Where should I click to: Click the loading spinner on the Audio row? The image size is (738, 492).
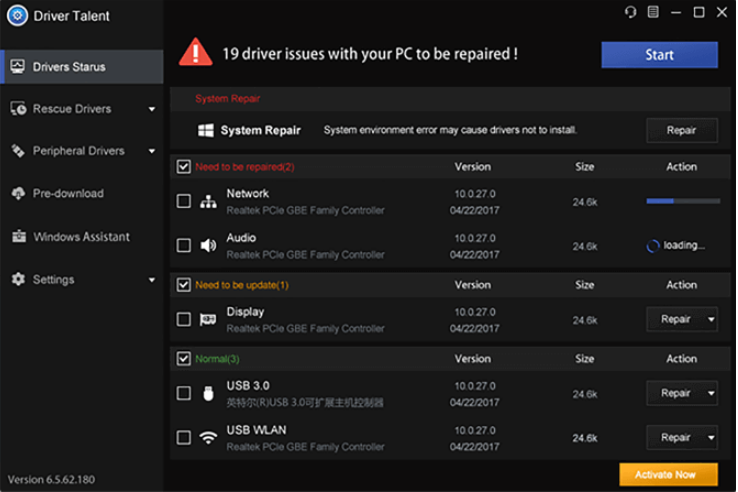tap(653, 246)
